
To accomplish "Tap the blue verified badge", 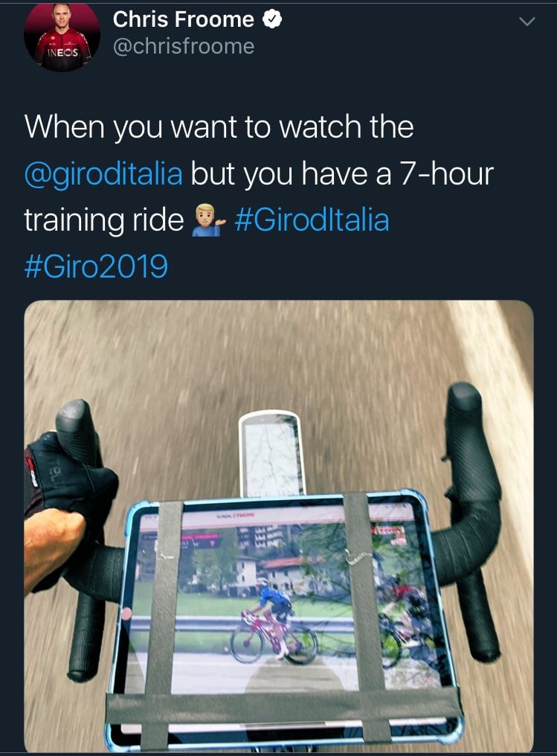I will pos(272,19).
